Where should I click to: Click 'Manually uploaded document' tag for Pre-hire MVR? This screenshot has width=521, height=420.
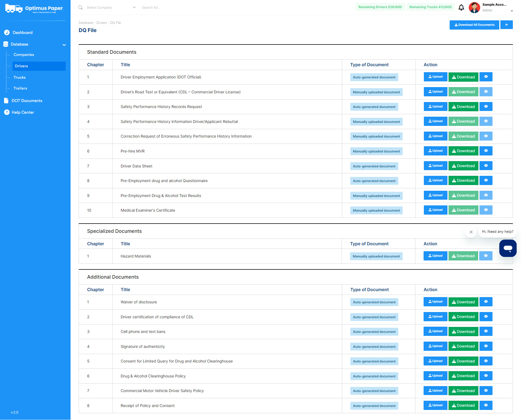pyautogui.click(x=376, y=151)
